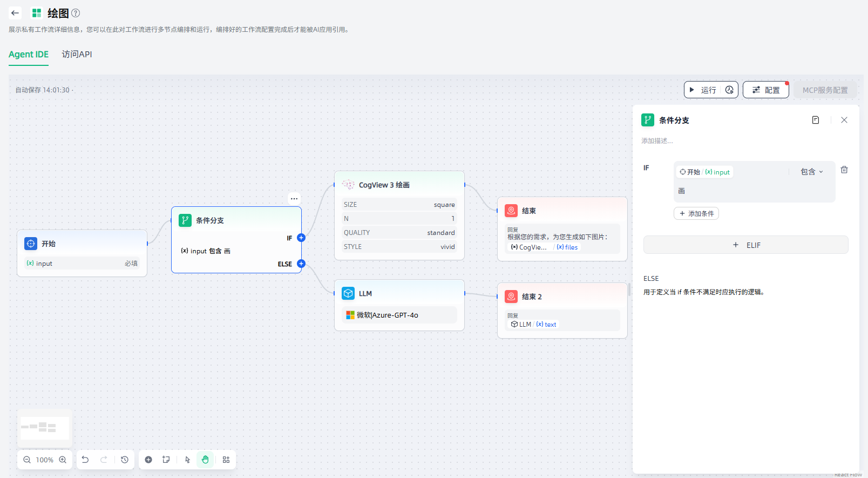Screen dimensions: 868x478
Task: Switch to pointer selection mode
Action: [x=187, y=460]
